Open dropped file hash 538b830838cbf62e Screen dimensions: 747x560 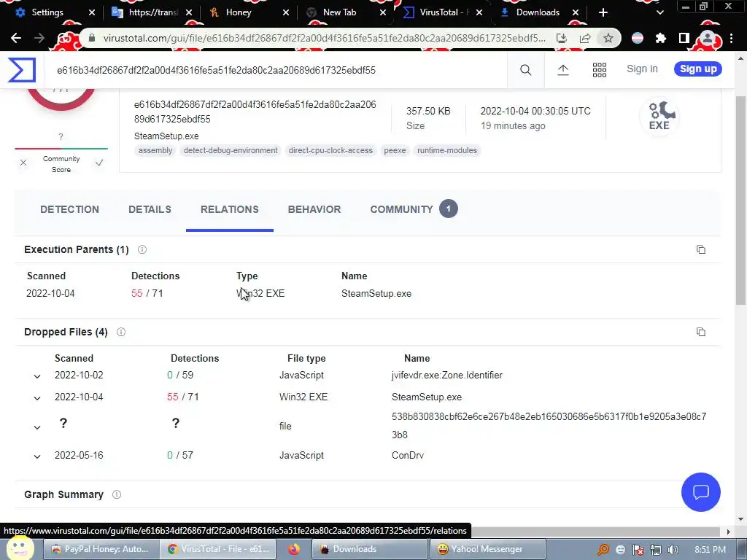pos(549,426)
